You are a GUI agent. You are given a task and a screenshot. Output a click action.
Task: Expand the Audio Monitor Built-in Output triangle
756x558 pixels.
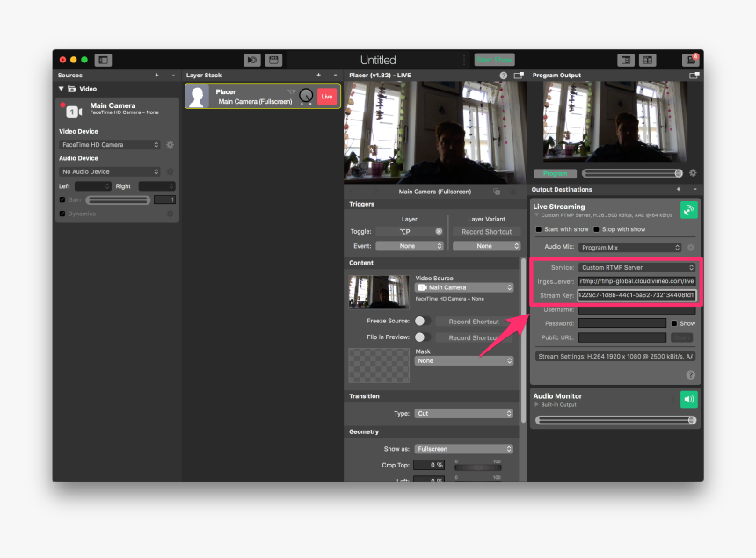click(x=536, y=405)
